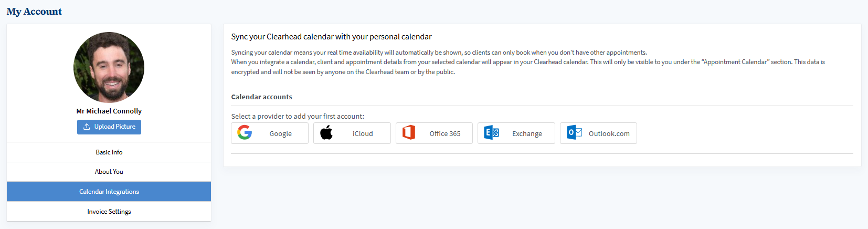Select the Outlook.com provider label
The width and height of the screenshot is (868, 229).
tap(609, 133)
